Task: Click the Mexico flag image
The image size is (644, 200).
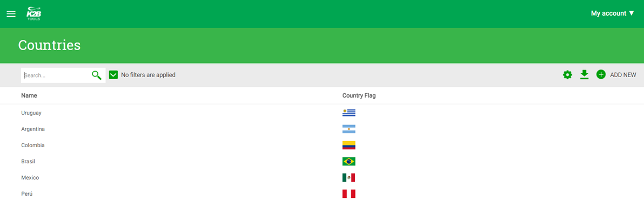Action: (348, 177)
